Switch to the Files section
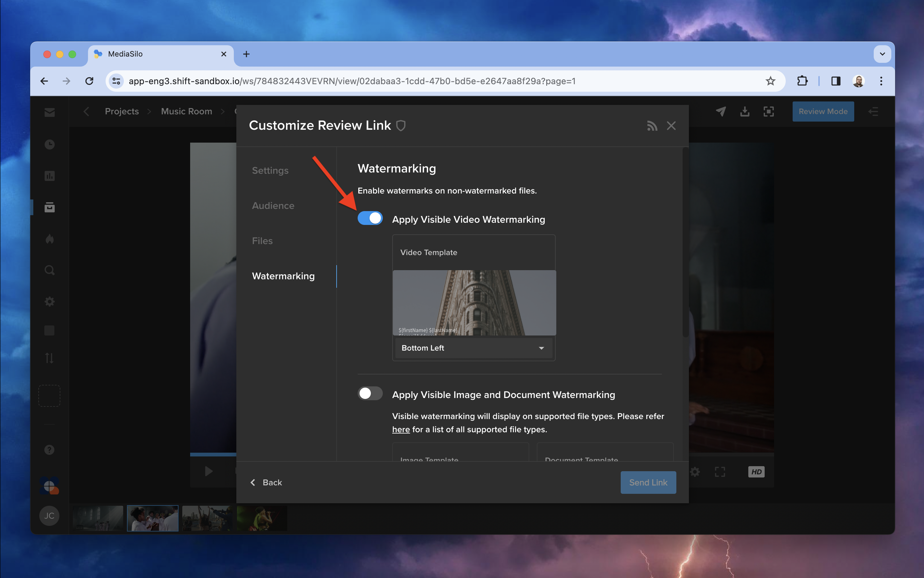 tap(262, 241)
